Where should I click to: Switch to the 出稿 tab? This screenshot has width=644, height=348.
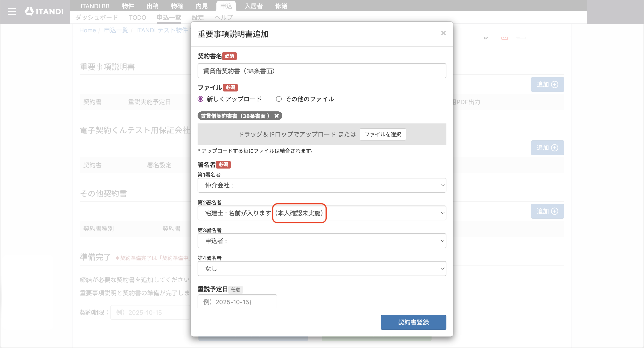[152, 6]
